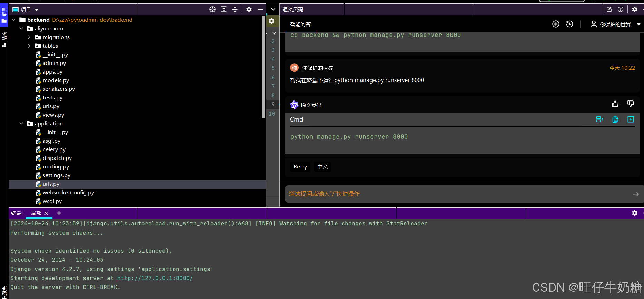The width and height of the screenshot is (644, 299).
Task: Click the 结构 side tool window tab
Action: pos(4,39)
